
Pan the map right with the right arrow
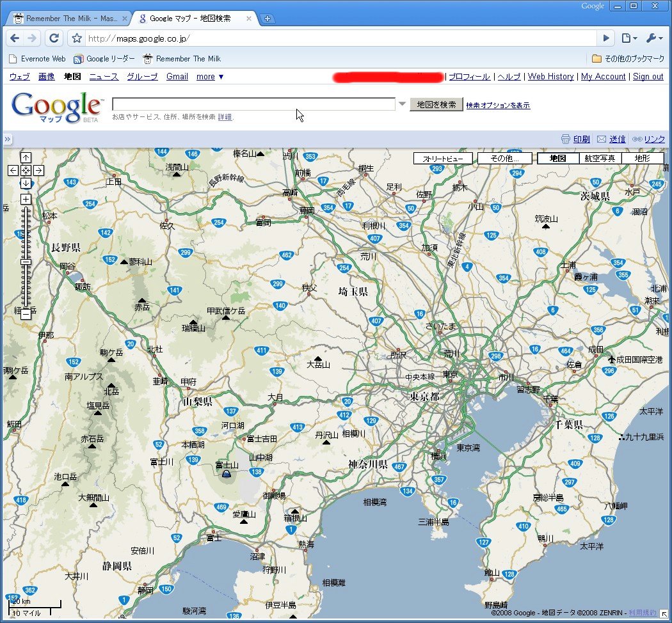[x=38, y=170]
